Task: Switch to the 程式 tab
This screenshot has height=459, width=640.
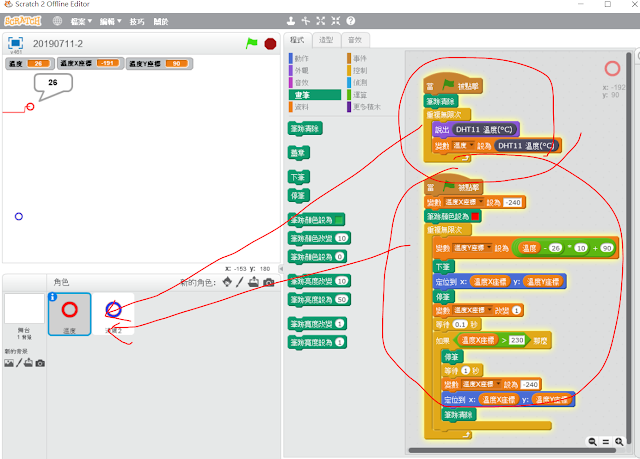Action: click(x=297, y=40)
